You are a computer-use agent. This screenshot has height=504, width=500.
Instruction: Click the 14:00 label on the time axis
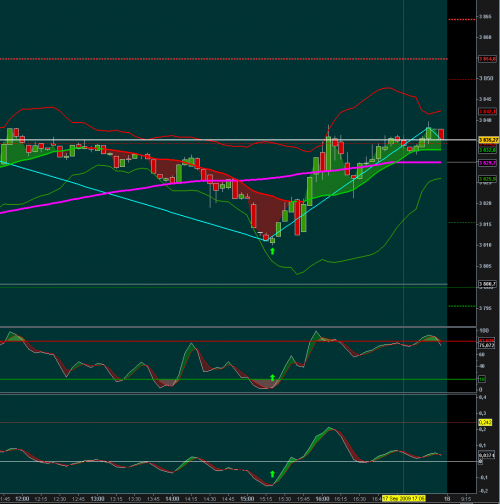coord(172,499)
